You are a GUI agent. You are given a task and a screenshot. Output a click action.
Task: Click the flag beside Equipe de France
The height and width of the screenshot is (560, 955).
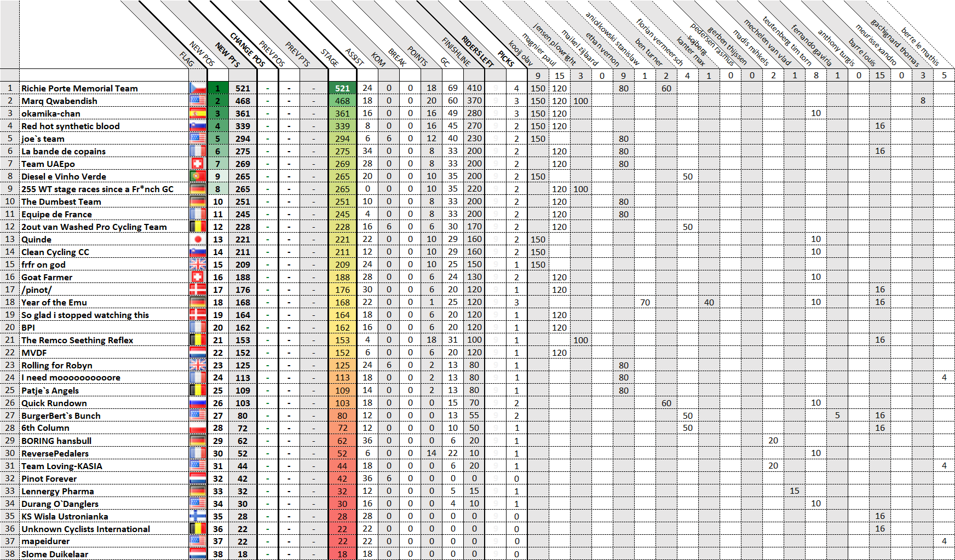198,214
